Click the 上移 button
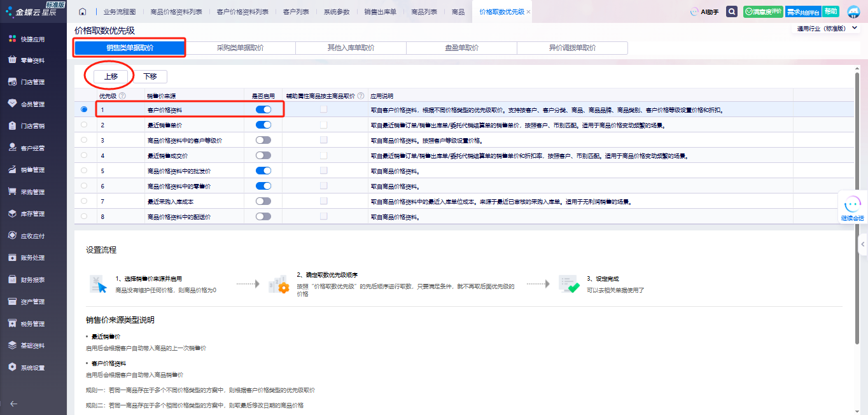Screen dimensions: 868x415 coord(111,76)
